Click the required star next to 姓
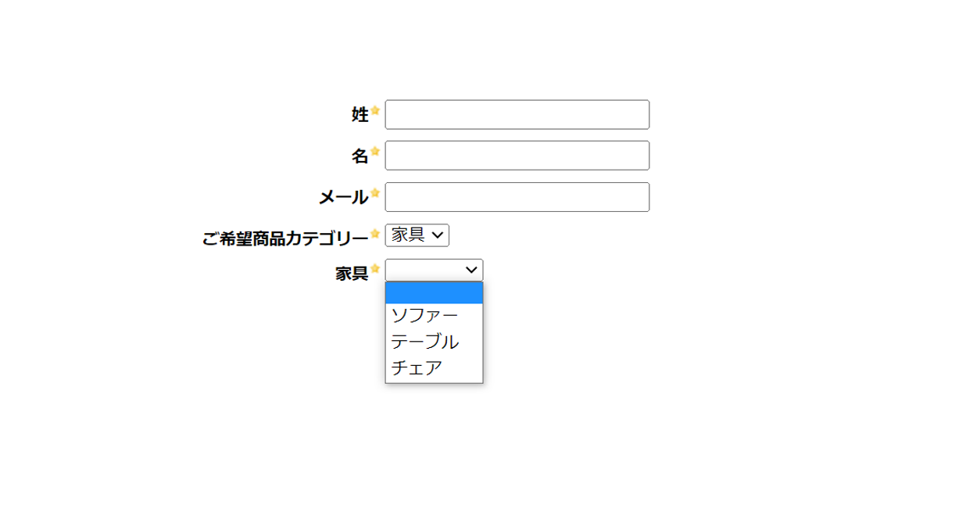Image resolution: width=980 pixels, height=527 pixels. (x=375, y=111)
